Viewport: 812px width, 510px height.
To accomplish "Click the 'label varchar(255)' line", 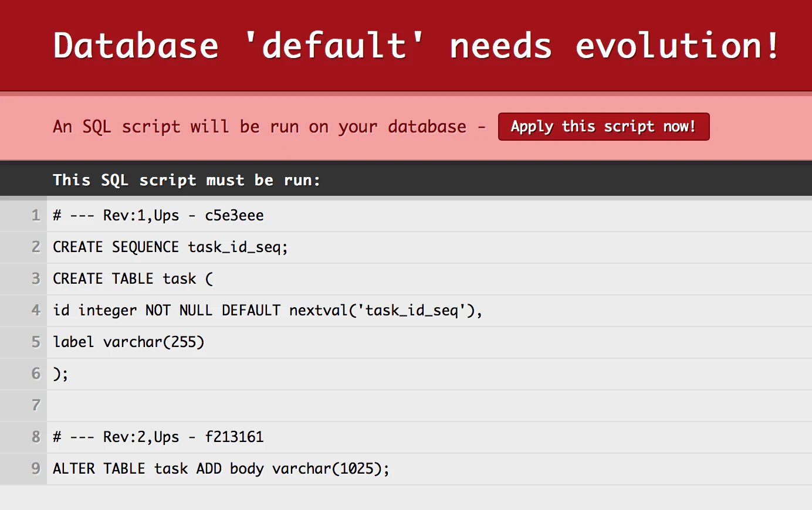I will 128,342.
